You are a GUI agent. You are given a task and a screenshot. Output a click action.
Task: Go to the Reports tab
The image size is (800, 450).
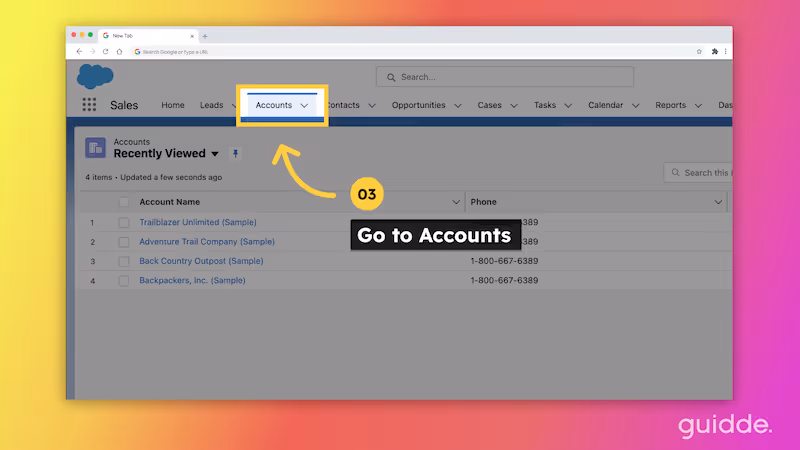(670, 105)
